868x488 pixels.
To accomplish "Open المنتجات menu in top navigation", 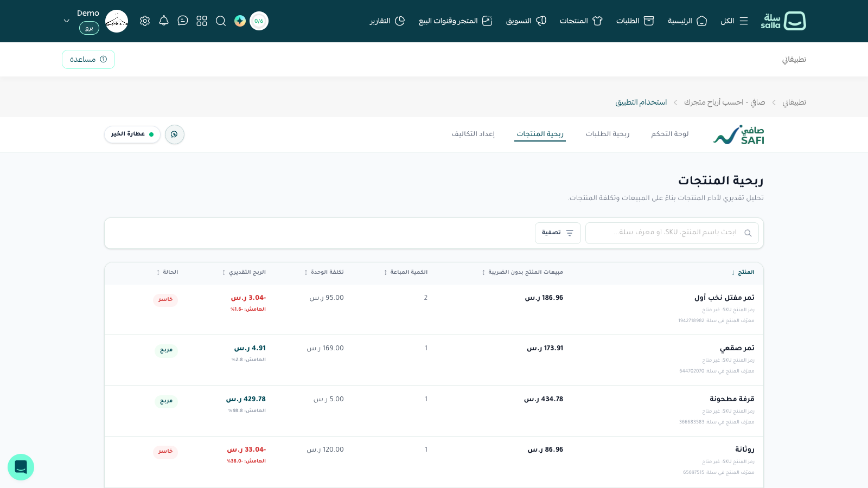I will click(581, 21).
